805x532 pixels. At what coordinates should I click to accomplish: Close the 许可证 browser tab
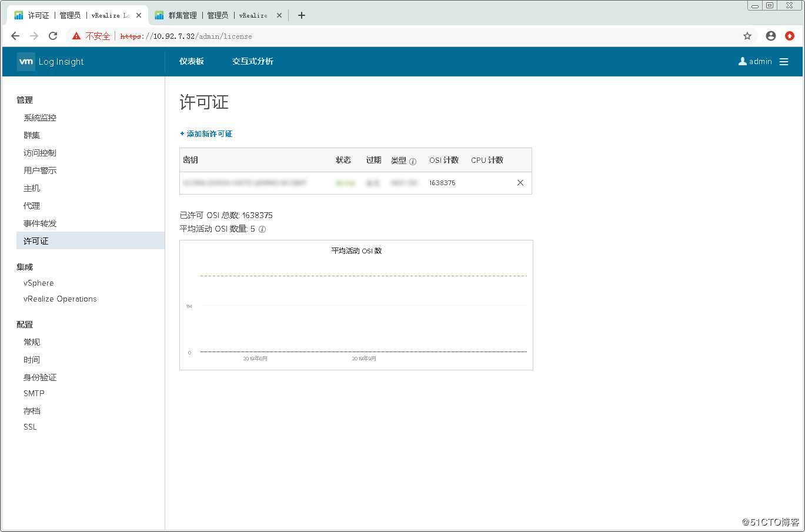pyautogui.click(x=139, y=15)
